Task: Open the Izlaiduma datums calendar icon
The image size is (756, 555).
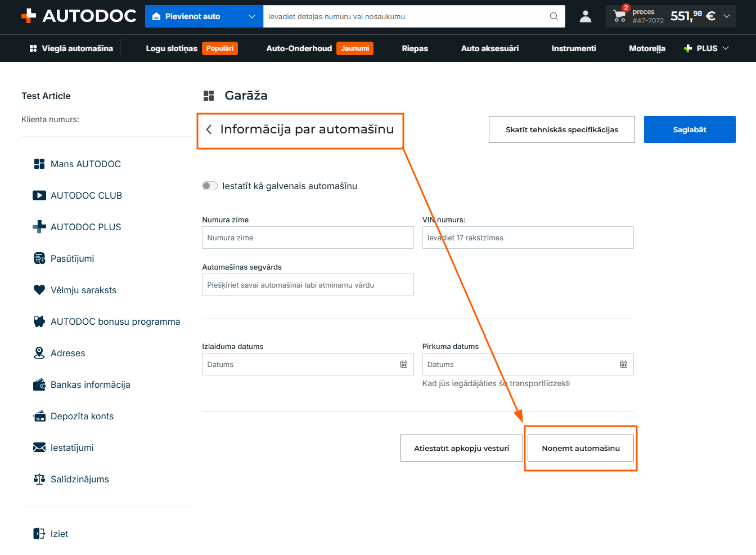Action: click(x=404, y=364)
